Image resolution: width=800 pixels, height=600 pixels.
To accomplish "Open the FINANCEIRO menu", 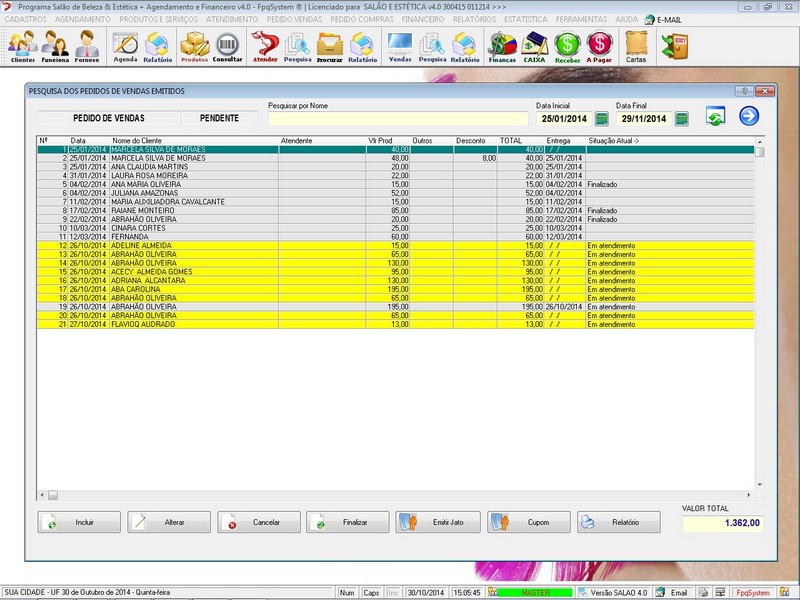I will [421, 19].
